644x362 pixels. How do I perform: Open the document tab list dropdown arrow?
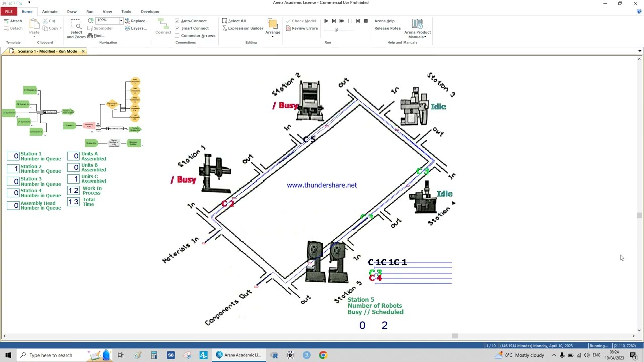coord(640,51)
